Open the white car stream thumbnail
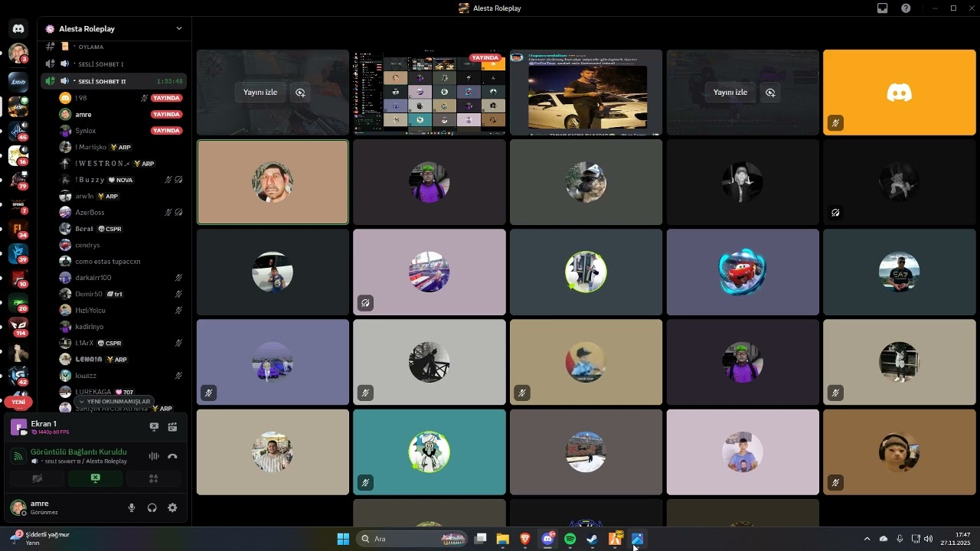 click(586, 92)
